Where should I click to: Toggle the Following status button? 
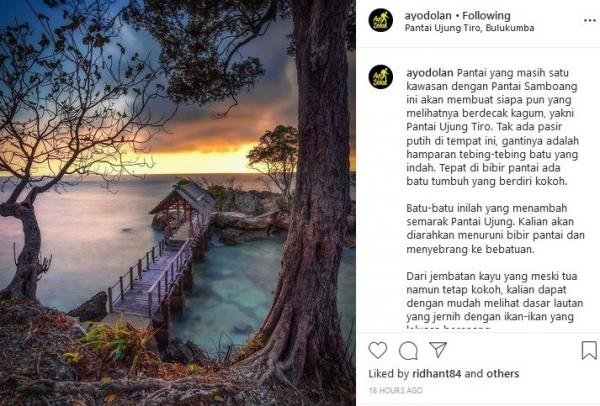(x=486, y=16)
